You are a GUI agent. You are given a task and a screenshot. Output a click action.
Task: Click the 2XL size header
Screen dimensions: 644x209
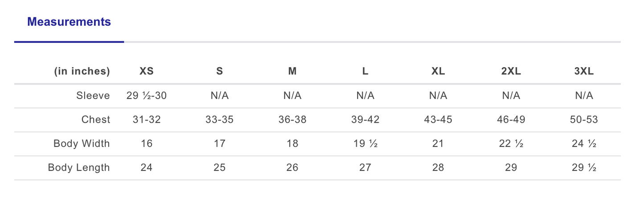[511, 71]
